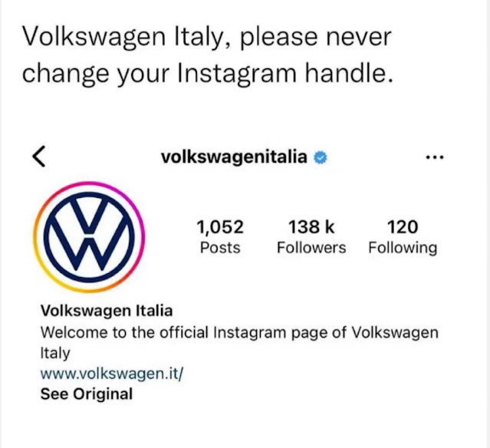490x448 pixels.
Task: Open the Followers list label
Action: click(311, 248)
